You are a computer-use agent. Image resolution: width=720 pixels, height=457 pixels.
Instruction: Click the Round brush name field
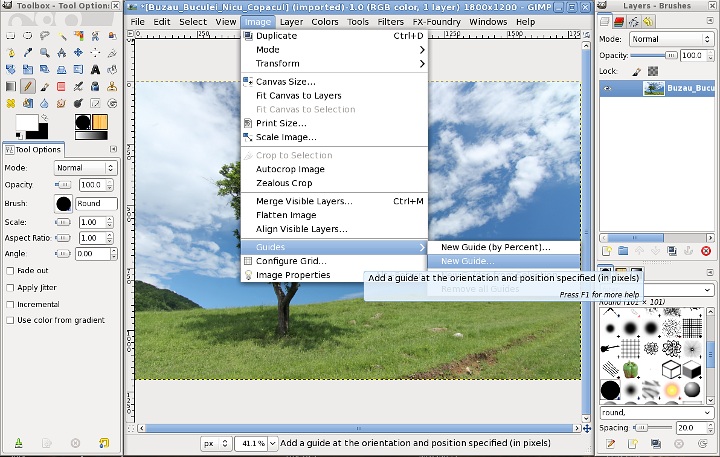click(x=96, y=203)
